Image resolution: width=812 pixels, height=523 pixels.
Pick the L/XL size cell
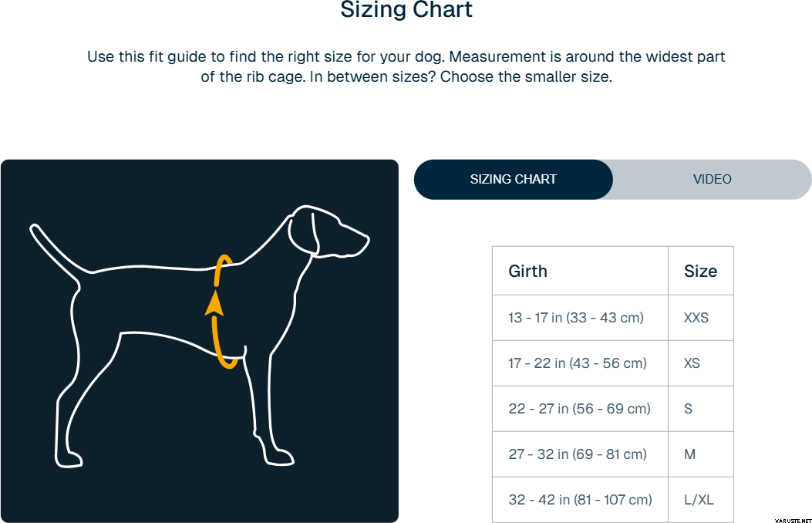coord(699,500)
